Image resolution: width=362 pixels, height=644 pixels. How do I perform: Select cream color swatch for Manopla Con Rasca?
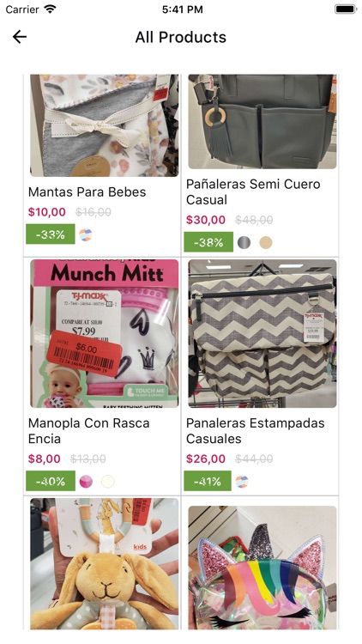pos(107,482)
